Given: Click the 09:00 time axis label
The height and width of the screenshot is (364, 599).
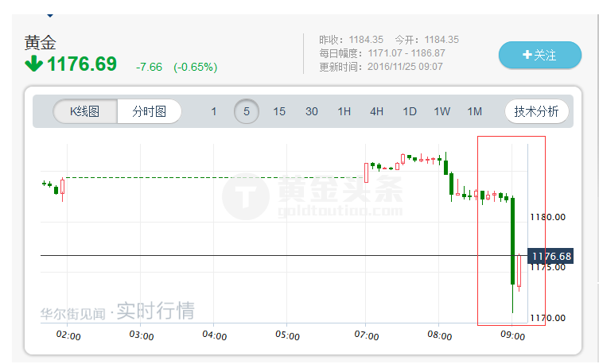Looking at the screenshot, I should (513, 336).
